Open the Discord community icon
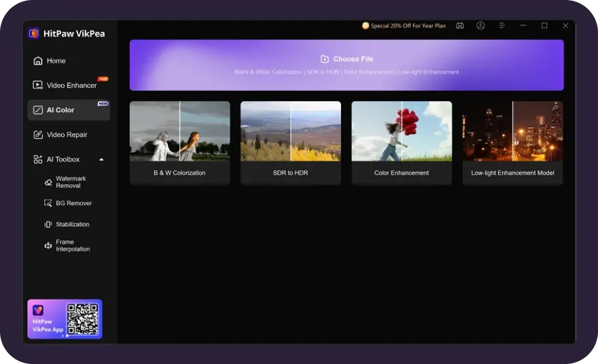The height and width of the screenshot is (364, 598). (460, 26)
